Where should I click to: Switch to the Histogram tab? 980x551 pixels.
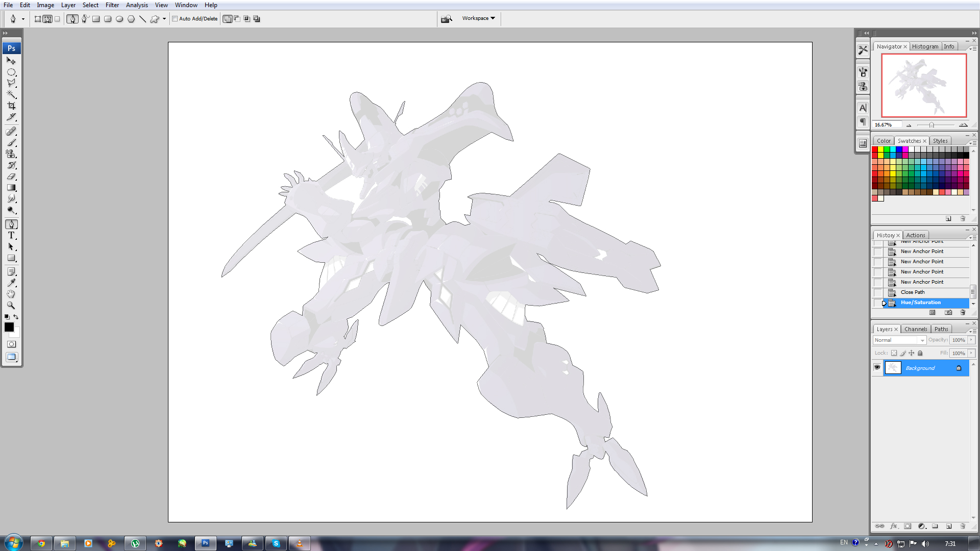[x=925, y=46]
